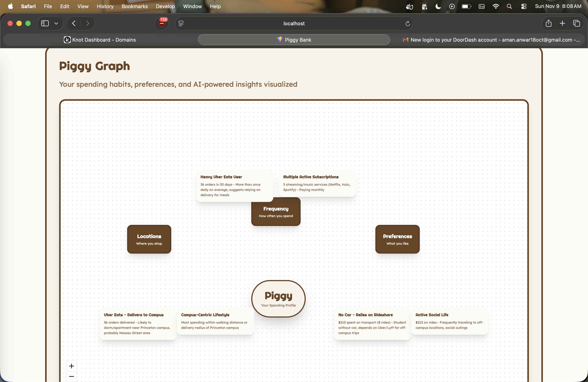Click the zoom out minus button

click(71, 376)
